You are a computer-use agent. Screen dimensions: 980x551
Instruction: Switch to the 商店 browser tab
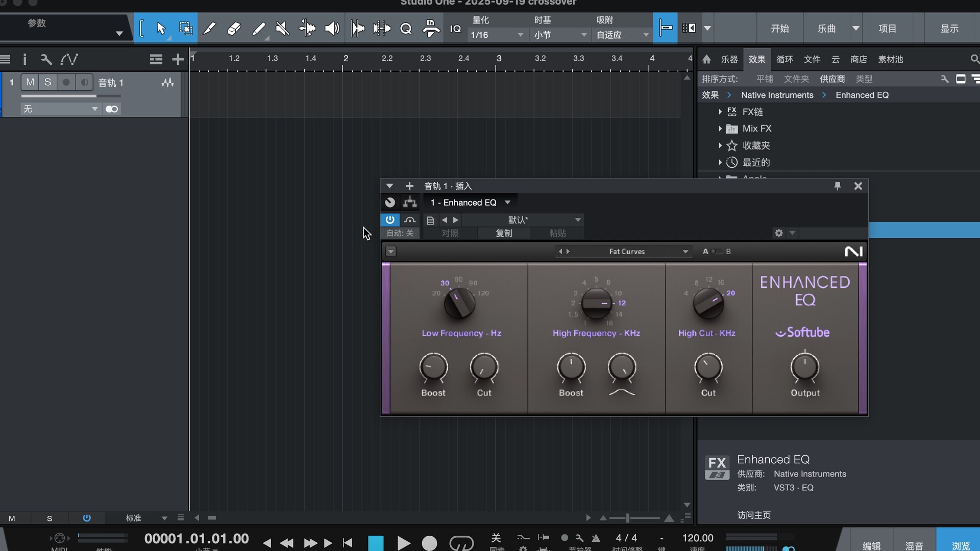coord(859,60)
